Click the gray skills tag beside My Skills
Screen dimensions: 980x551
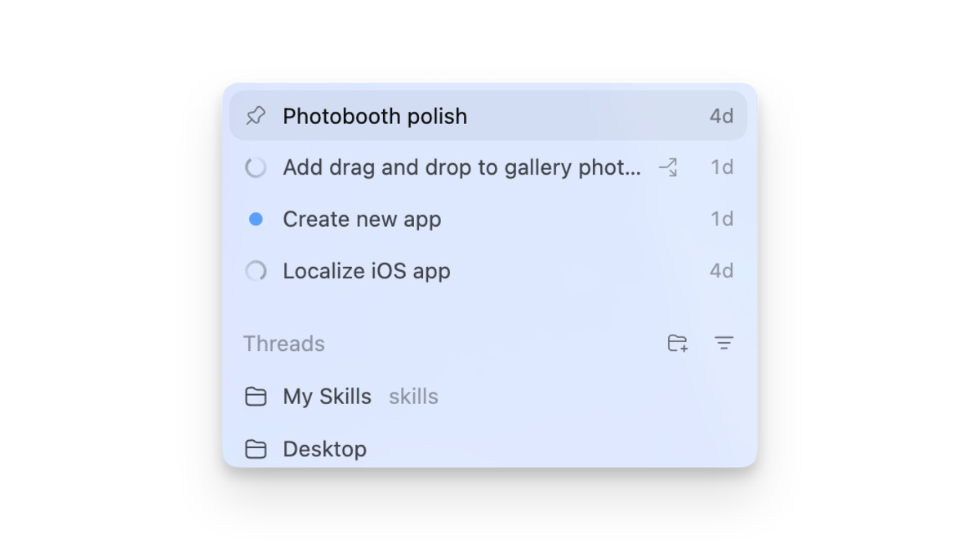[x=413, y=397]
